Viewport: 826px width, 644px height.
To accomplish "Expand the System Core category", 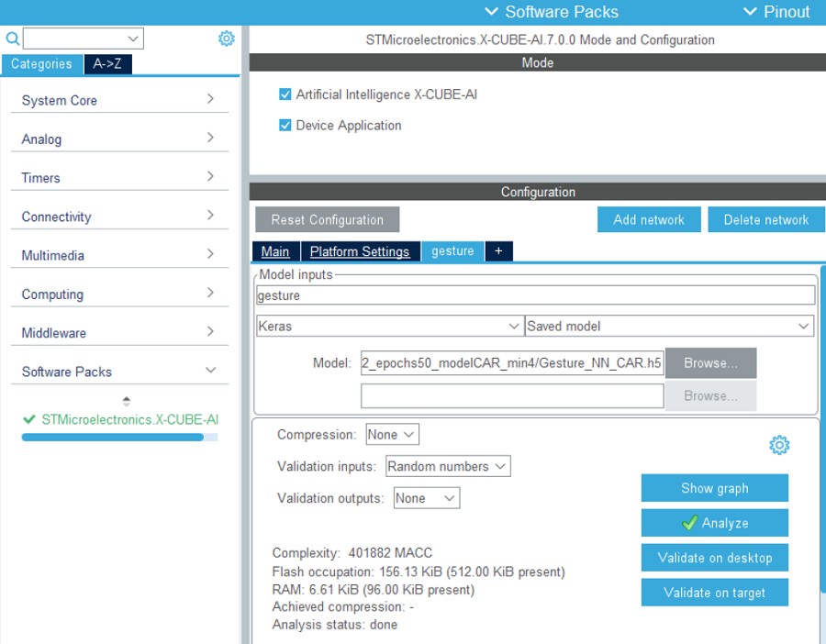I will pos(119,100).
